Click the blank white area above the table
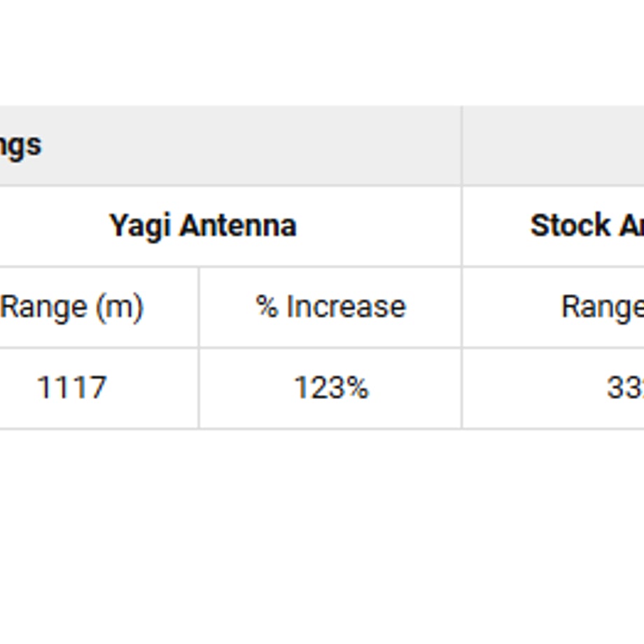The height and width of the screenshot is (644, 644). [x=322, y=52]
